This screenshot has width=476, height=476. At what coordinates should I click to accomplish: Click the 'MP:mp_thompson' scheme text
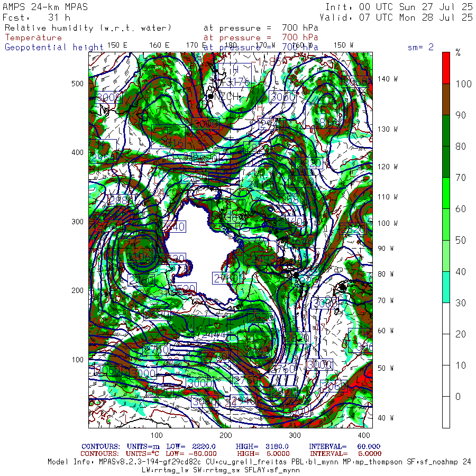371,462
